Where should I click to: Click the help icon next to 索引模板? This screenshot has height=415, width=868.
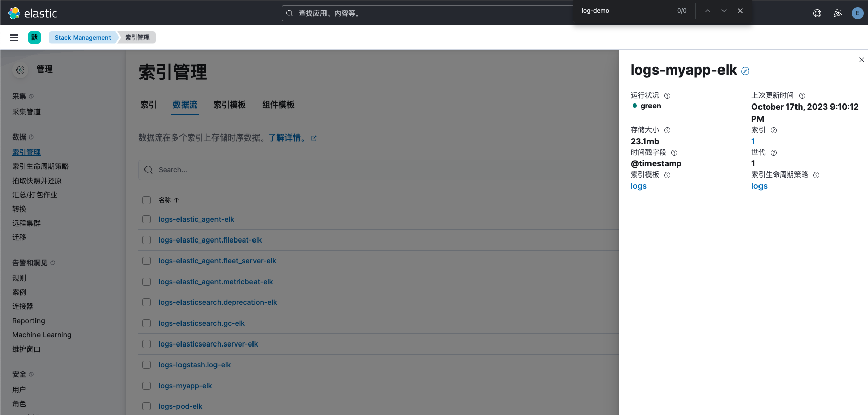[x=667, y=175]
